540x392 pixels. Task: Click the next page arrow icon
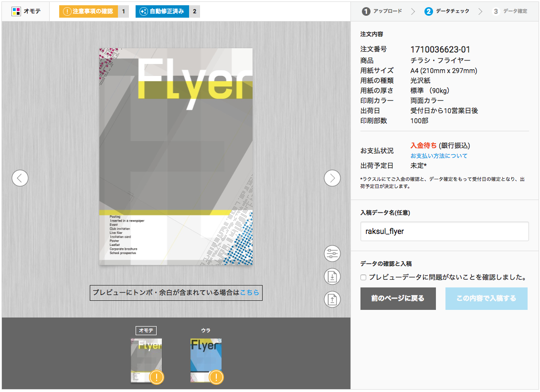(x=332, y=178)
